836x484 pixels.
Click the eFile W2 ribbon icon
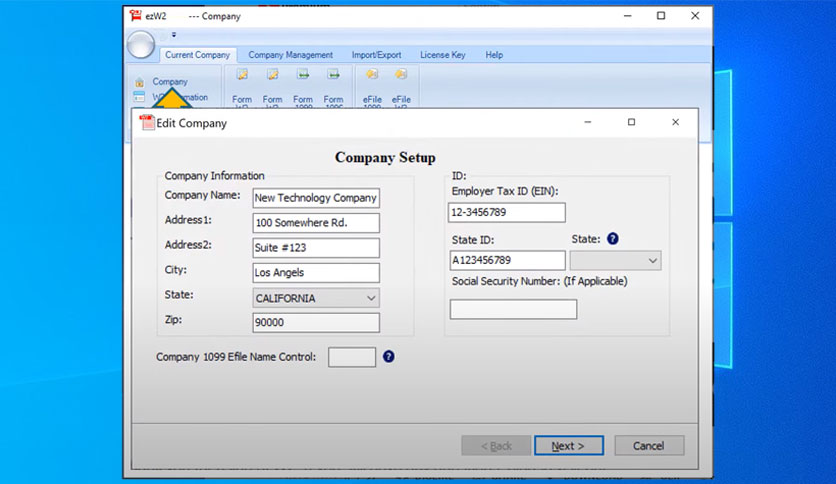(x=401, y=74)
